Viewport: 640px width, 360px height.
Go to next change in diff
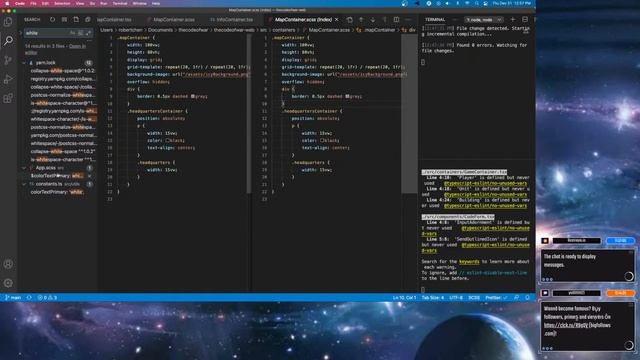click(373, 20)
